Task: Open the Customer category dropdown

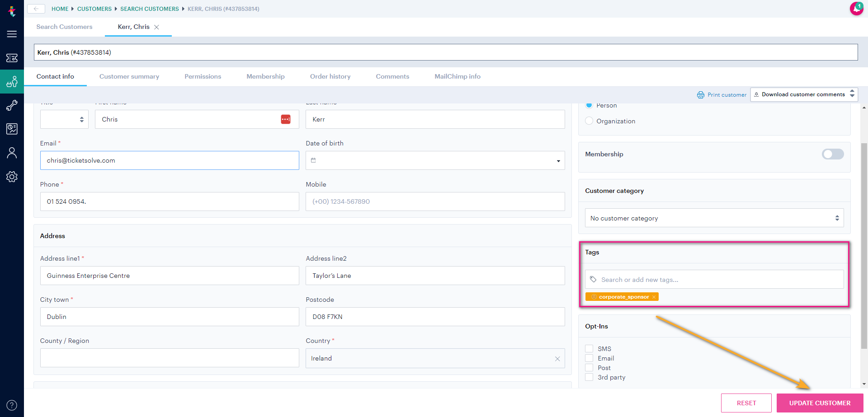Action: click(x=714, y=218)
